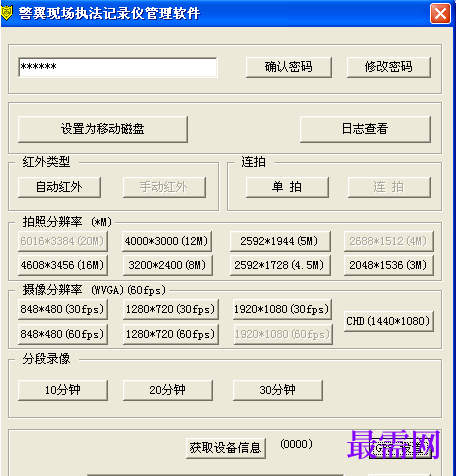The image size is (459, 476).
Task: Set video to 1920*1080 (60fps)
Action: [x=283, y=334]
